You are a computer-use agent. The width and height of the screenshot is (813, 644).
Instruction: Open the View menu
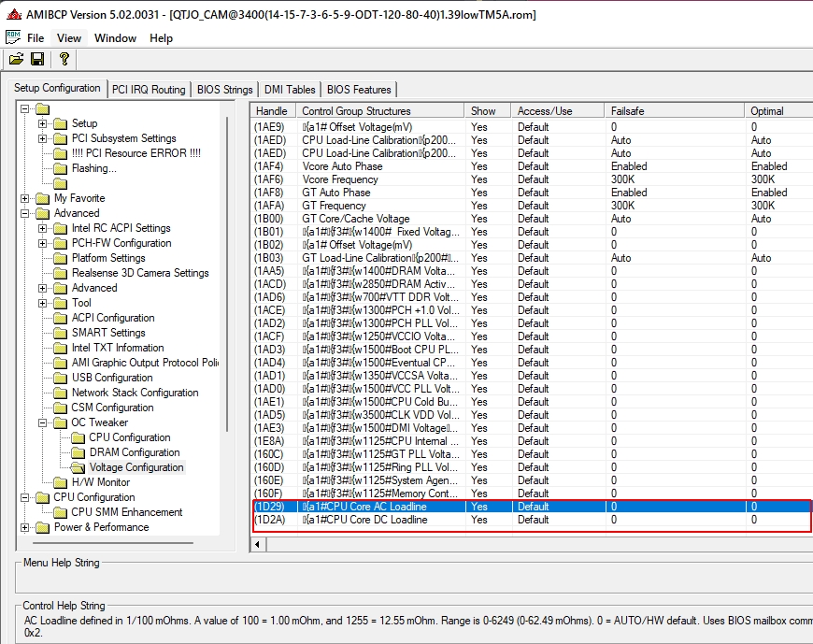(x=69, y=37)
